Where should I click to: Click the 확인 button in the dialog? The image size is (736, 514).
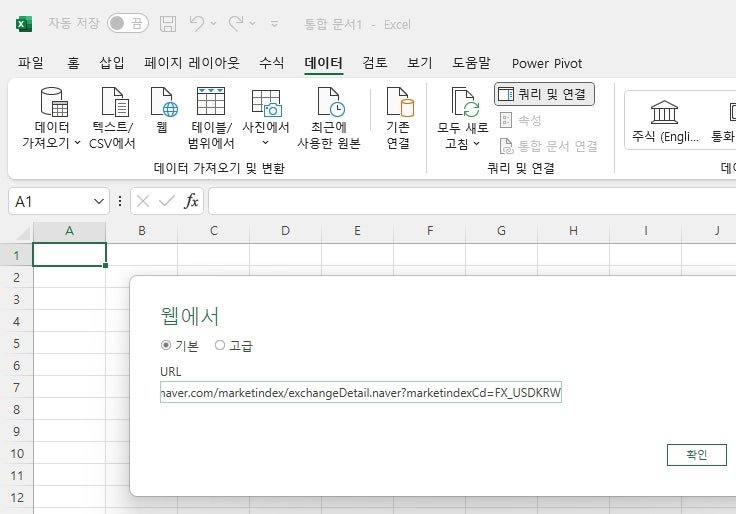pos(697,454)
